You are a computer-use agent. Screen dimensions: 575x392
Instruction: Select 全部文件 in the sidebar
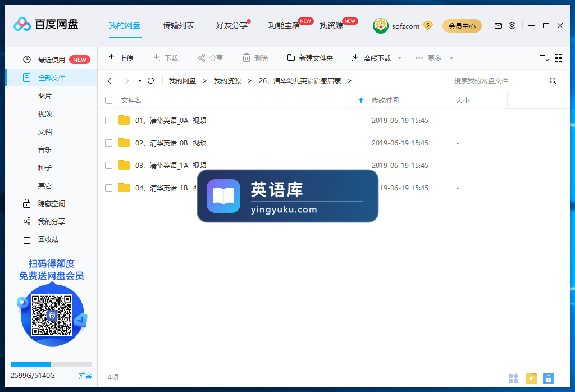pyautogui.click(x=51, y=78)
